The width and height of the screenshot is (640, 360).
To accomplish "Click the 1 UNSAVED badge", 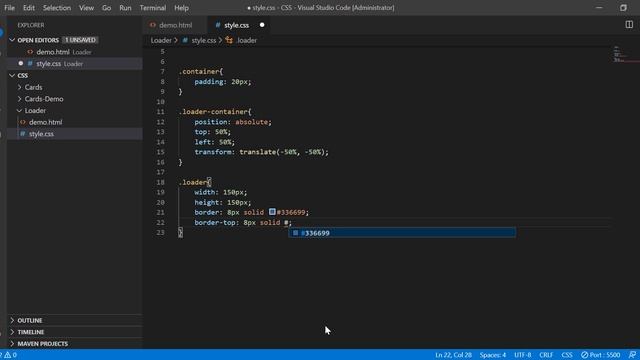I will [80, 40].
